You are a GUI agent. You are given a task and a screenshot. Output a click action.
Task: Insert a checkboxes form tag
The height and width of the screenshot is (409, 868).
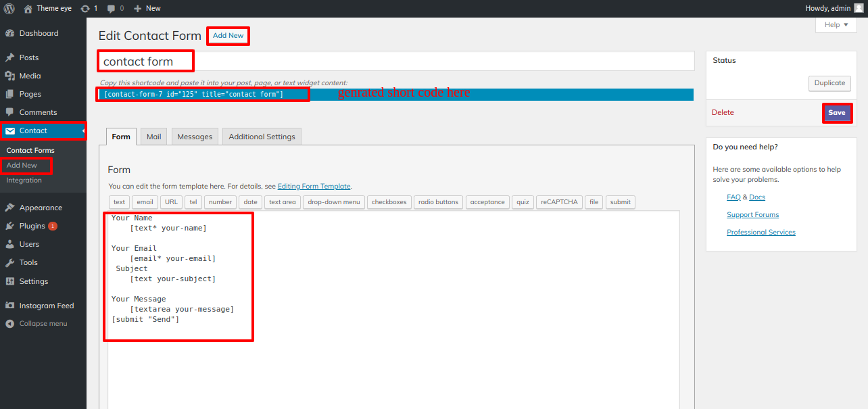click(389, 202)
